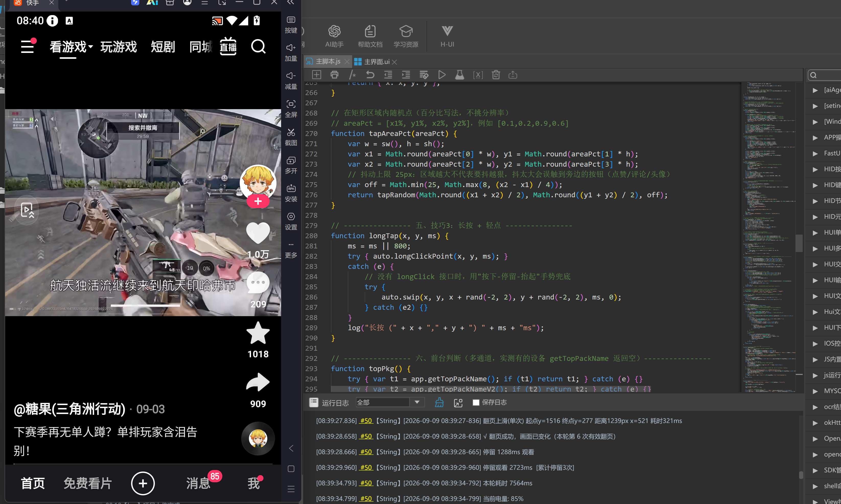This screenshot has width=841, height=504.
Task: Enter 全屏 fullscreen mode in emulator
Action: click(x=291, y=109)
